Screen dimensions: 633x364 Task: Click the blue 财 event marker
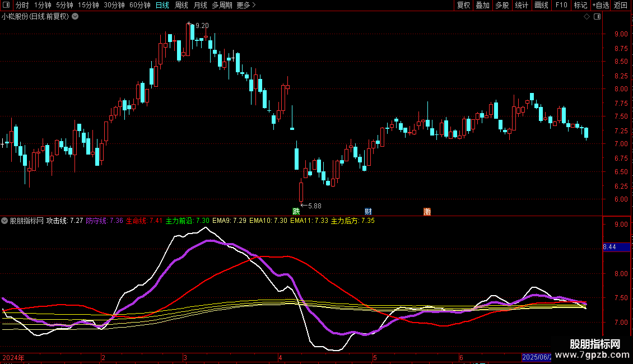[368, 212]
